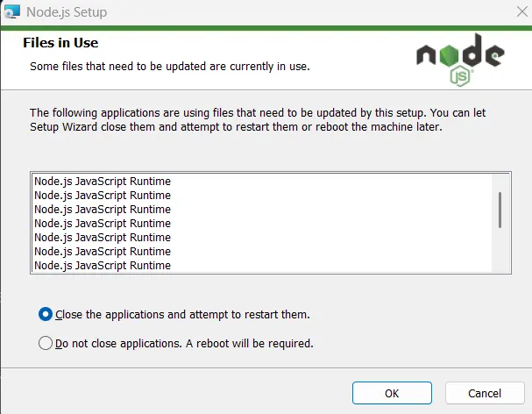The width and height of the screenshot is (532, 414).
Task: Select "Close the applications and attempt to restart them"
Action: coord(46,314)
